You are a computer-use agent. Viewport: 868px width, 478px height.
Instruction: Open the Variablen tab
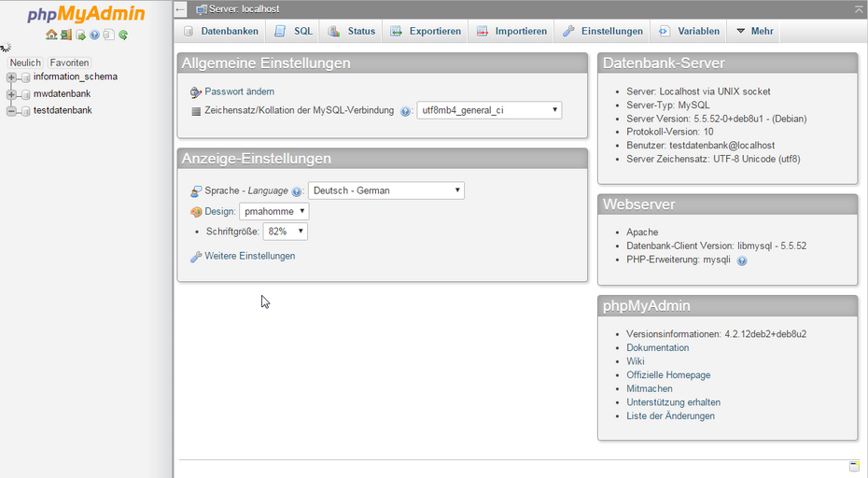pos(689,31)
